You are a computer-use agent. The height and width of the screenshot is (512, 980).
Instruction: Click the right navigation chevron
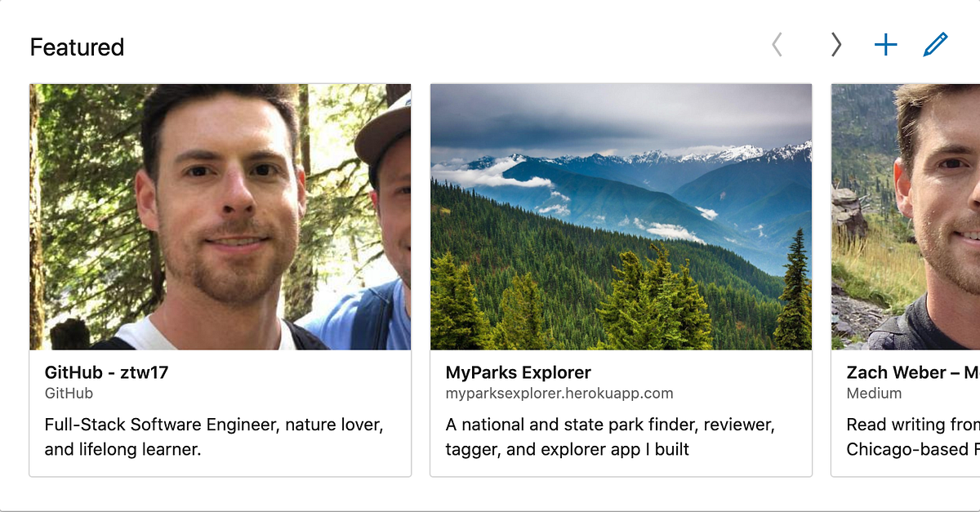click(x=835, y=45)
